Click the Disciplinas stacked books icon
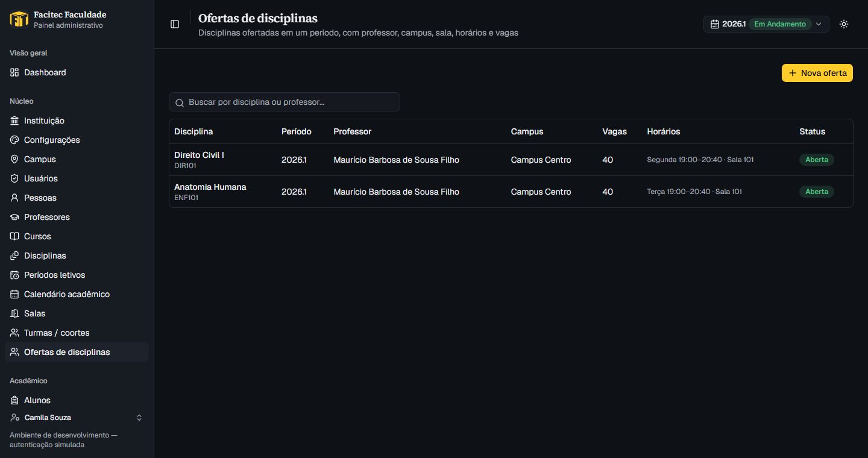The width and height of the screenshot is (868, 458). [14, 256]
